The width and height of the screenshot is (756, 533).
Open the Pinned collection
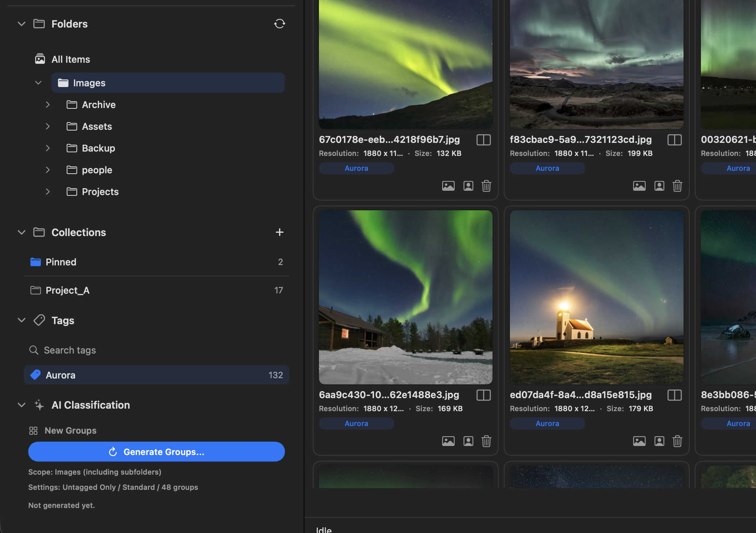point(157,262)
